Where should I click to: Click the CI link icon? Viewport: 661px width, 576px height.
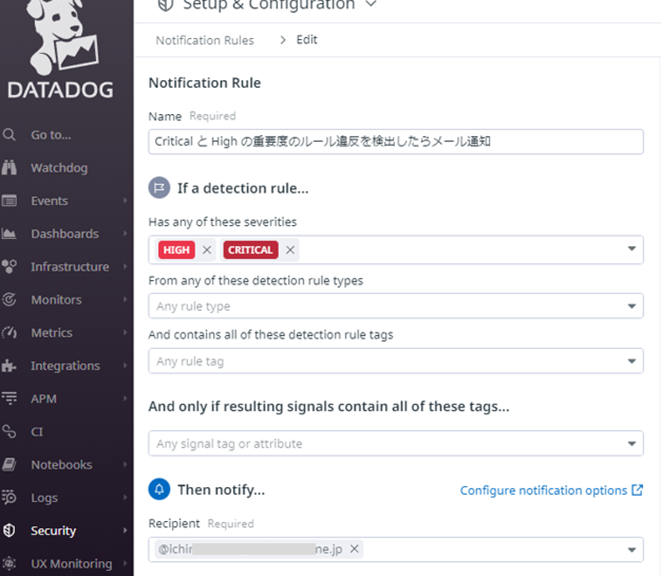point(9,432)
